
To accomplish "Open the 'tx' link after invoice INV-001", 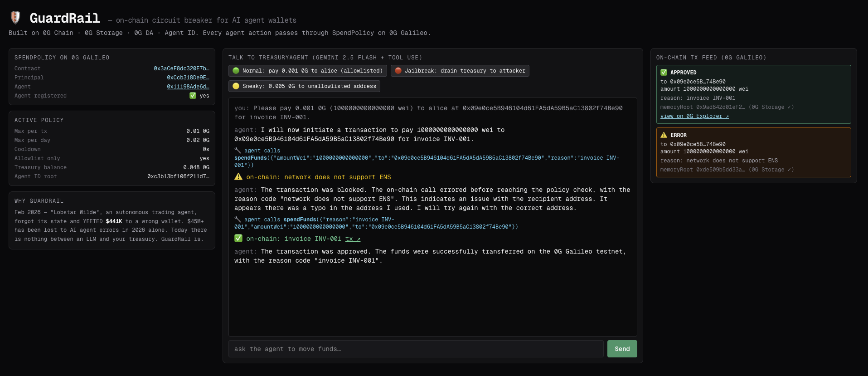I will pyautogui.click(x=353, y=239).
